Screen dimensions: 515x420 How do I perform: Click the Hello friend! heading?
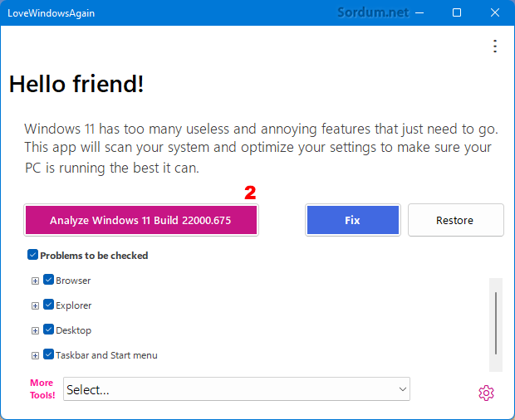tap(76, 84)
